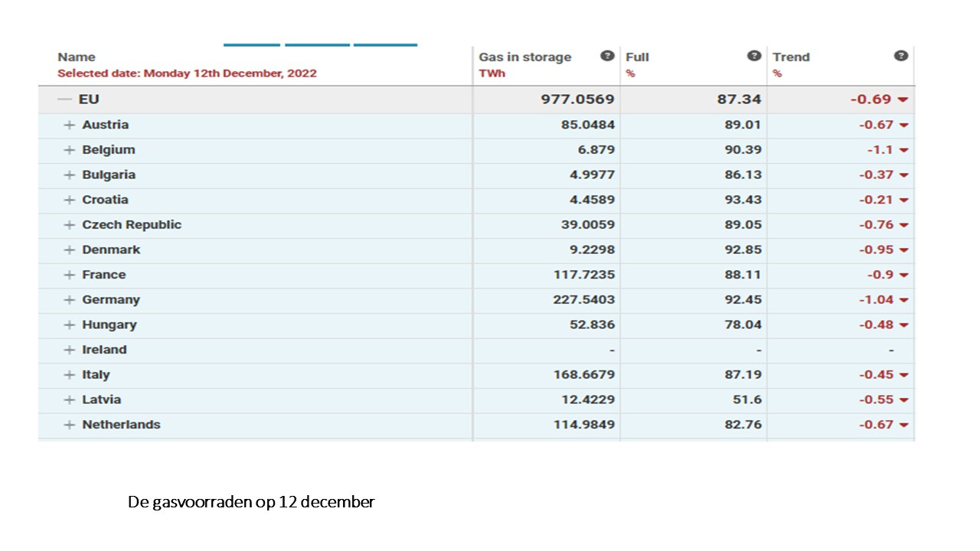Click the Austria trend down arrow
The width and height of the screenshot is (980, 551).
click(903, 126)
